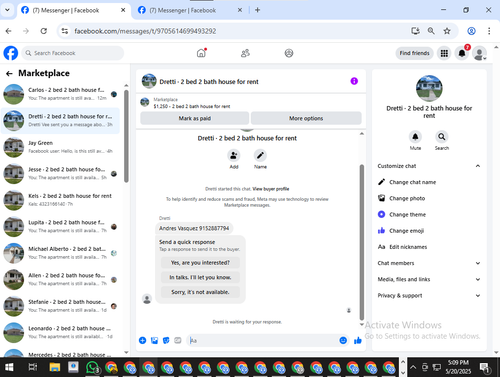Image resolution: width=500 pixels, height=377 pixels.
Task: Open the Leonardo conversation
Action: 60,332
